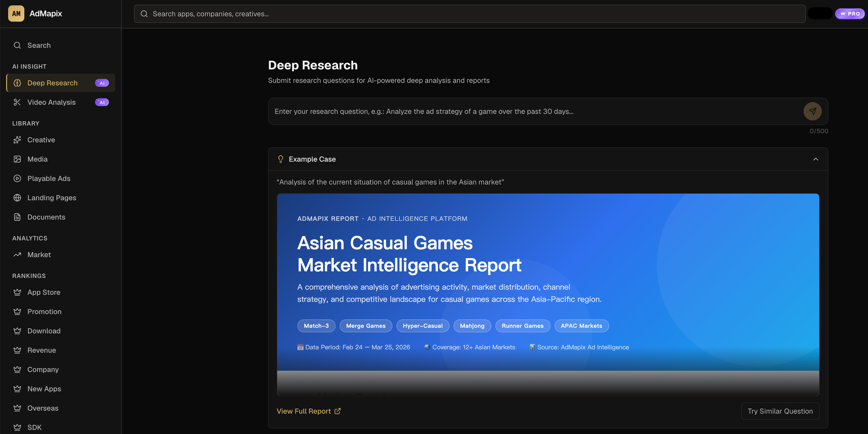
Task: Open the SDK rankings section
Action: [x=34, y=427]
